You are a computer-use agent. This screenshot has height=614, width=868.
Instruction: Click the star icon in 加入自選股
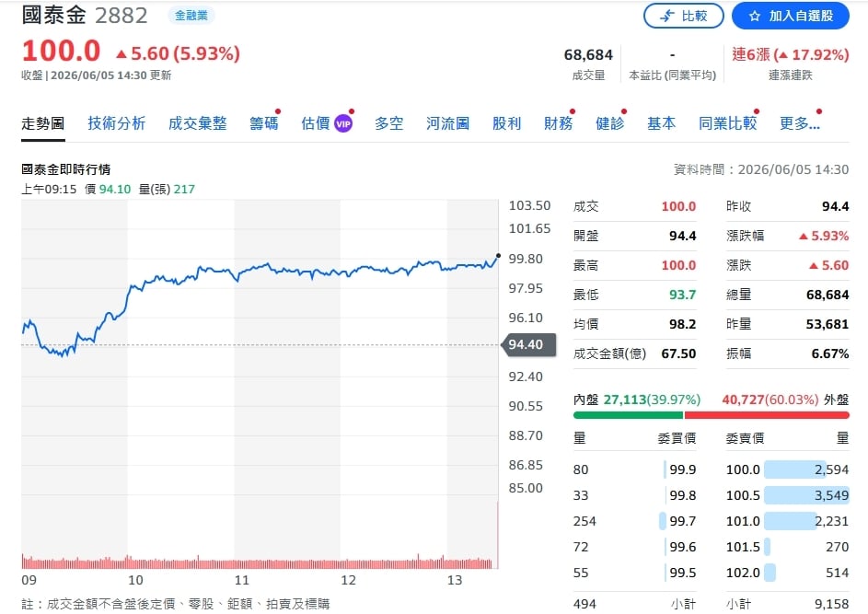click(x=754, y=17)
